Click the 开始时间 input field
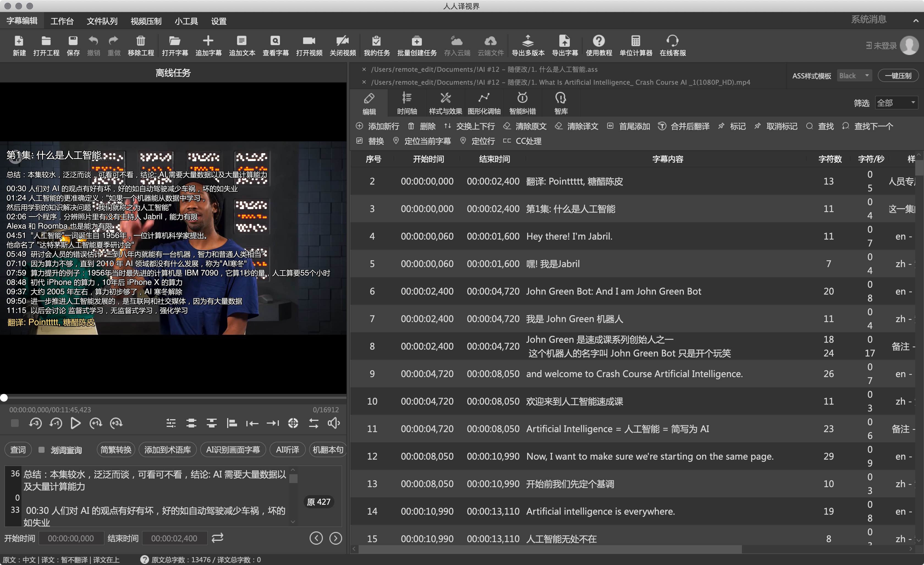 tap(71, 538)
